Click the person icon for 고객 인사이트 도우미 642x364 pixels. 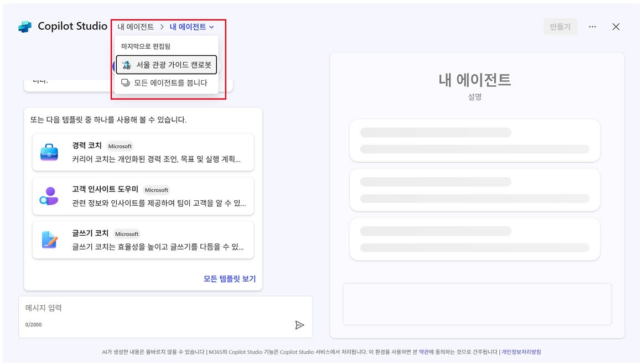coord(49,196)
